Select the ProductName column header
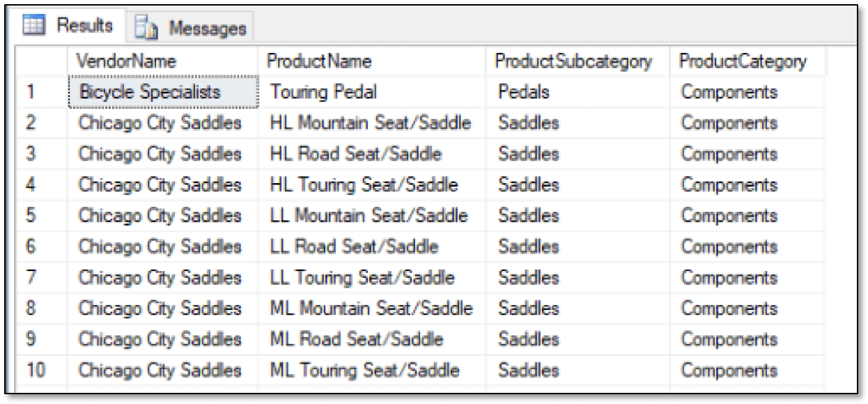The image size is (868, 404). [373, 61]
